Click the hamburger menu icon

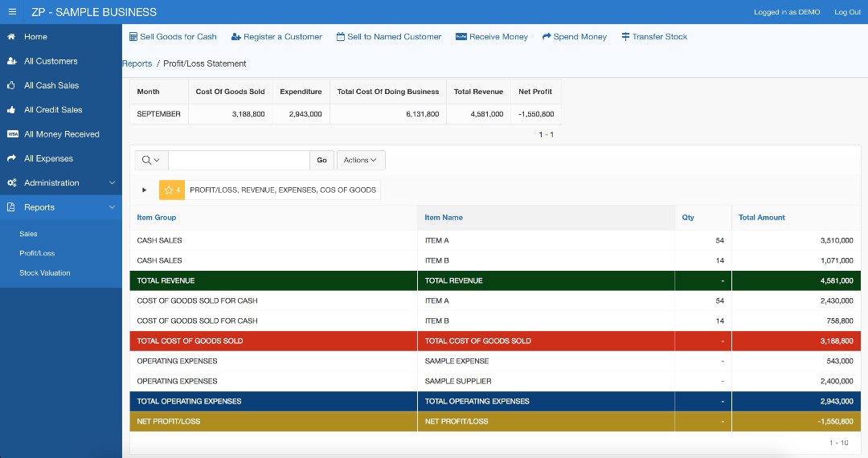click(x=12, y=12)
